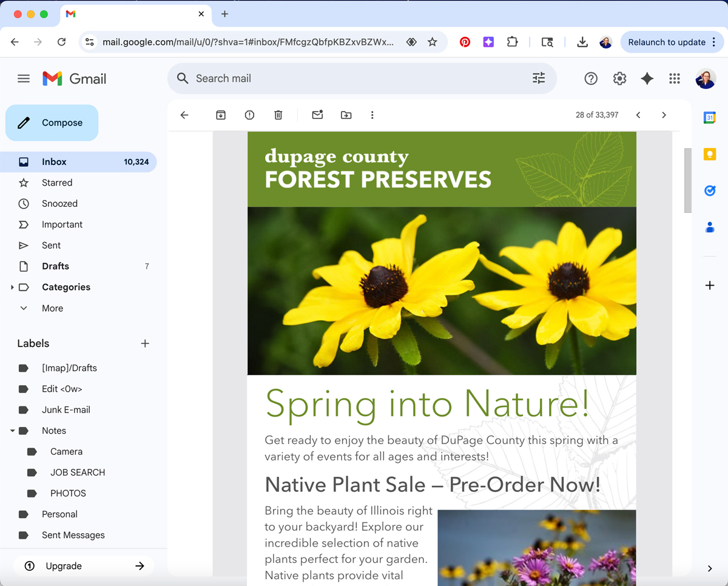
Task: Delete the open email with trash icon
Action: pos(278,115)
